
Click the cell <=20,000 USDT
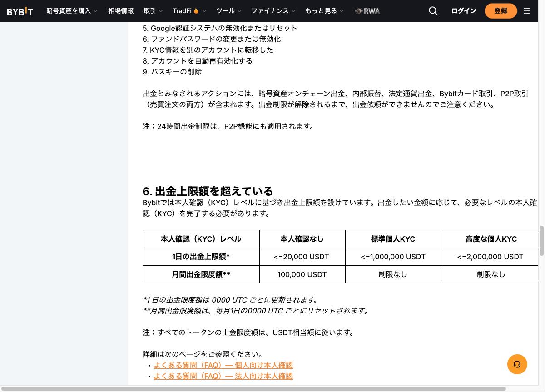302,257
